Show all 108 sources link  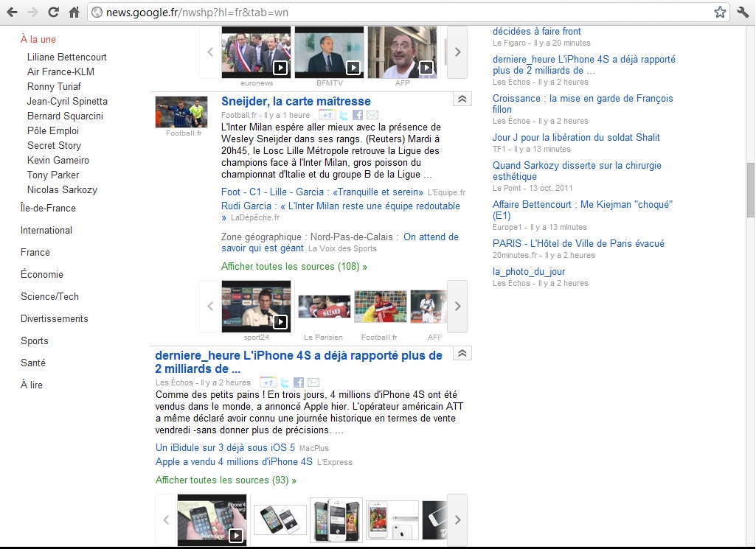pyautogui.click(x=294, y=266)
